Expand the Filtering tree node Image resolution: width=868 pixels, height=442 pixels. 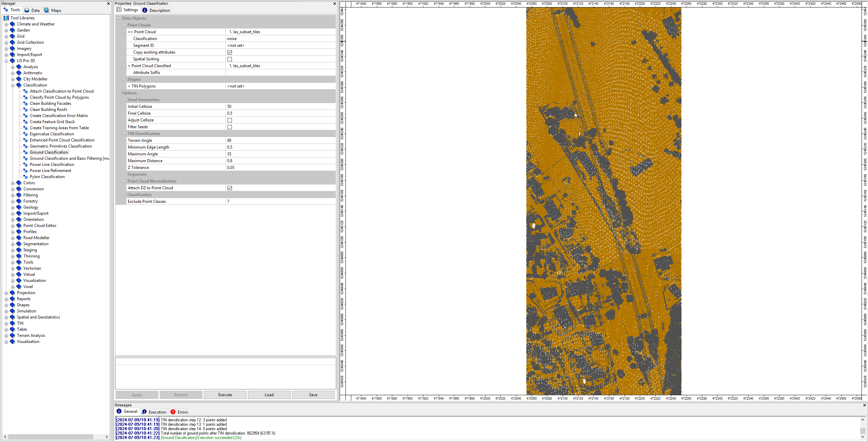(13, 195)
